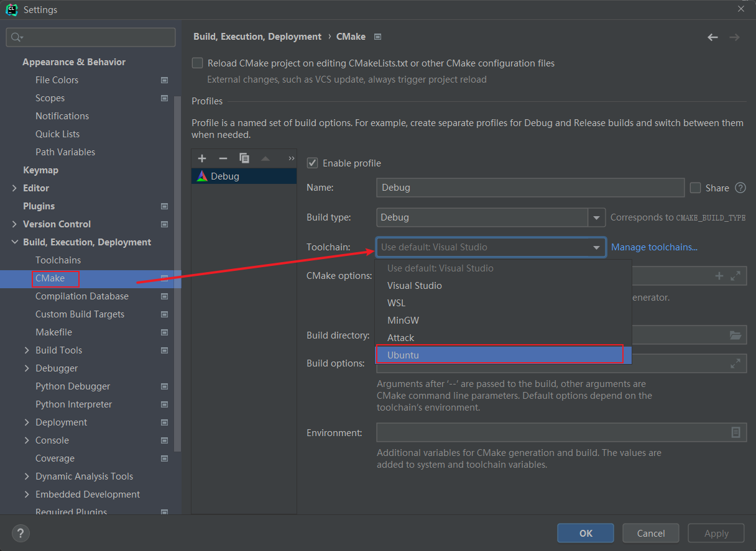
Task: Expand the Build options field
Action: coord(735,363)
